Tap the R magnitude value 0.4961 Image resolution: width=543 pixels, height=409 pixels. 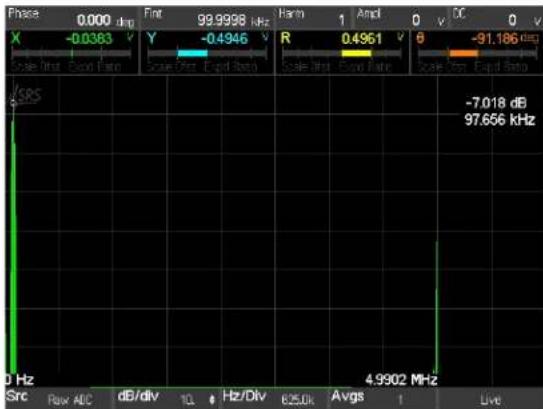click(x=361, y=38)
